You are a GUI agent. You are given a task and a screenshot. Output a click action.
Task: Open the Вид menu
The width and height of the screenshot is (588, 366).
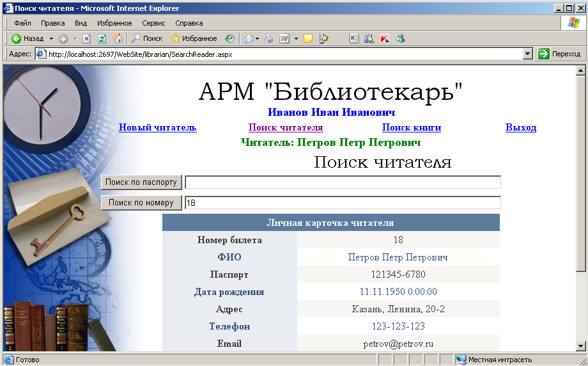(81, 23)
